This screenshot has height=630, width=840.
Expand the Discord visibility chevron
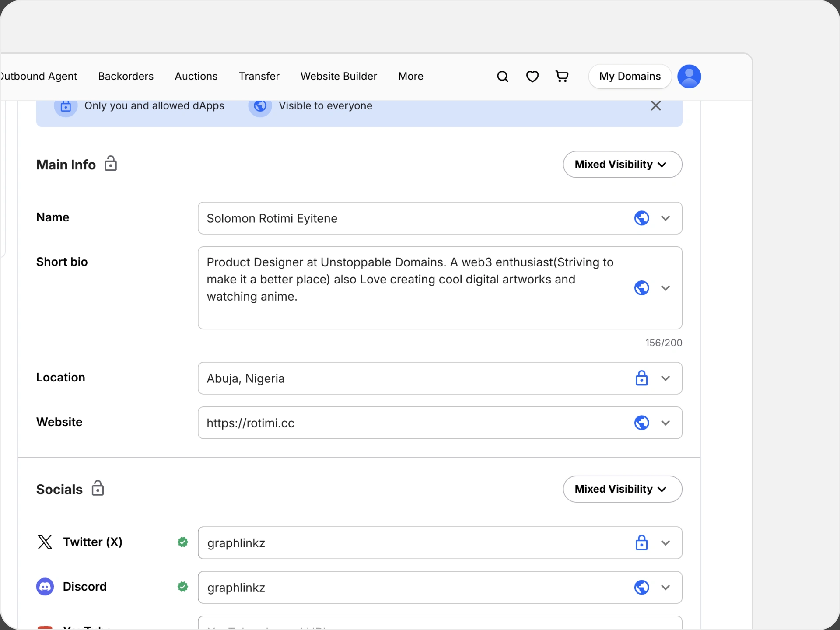[665, 587]
